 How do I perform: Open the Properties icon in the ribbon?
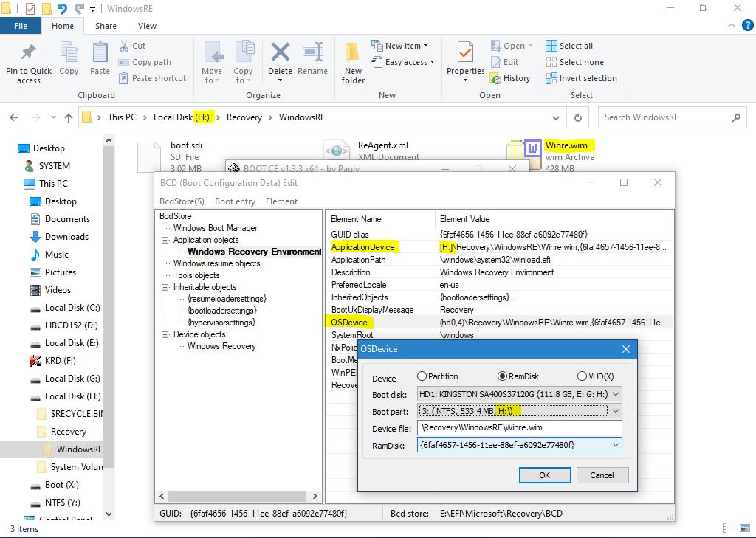coord(465,54)
